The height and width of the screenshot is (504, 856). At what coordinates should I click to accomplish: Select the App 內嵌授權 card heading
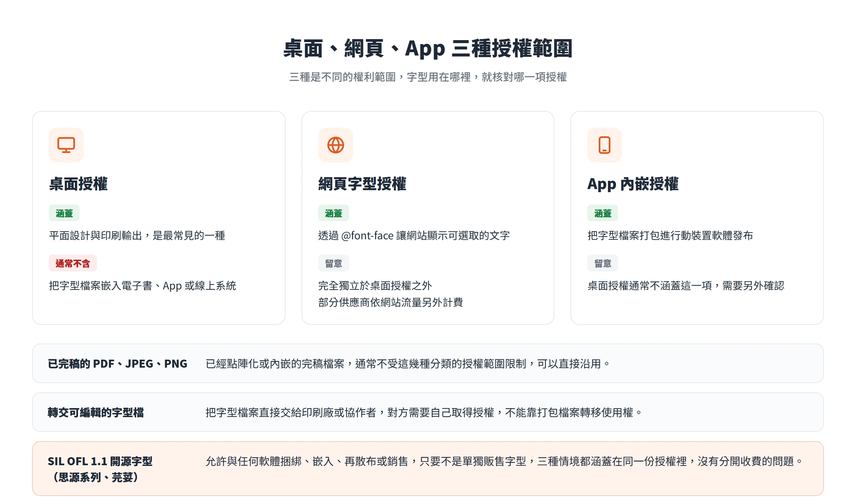click(x=633, y=184)
